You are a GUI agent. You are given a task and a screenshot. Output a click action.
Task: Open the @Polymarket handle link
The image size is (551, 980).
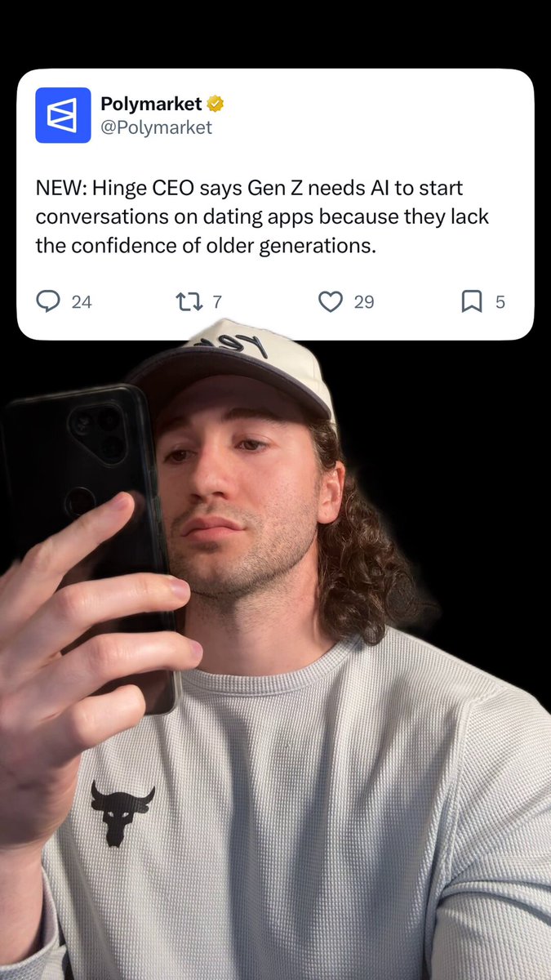click(x=156, y=127)
